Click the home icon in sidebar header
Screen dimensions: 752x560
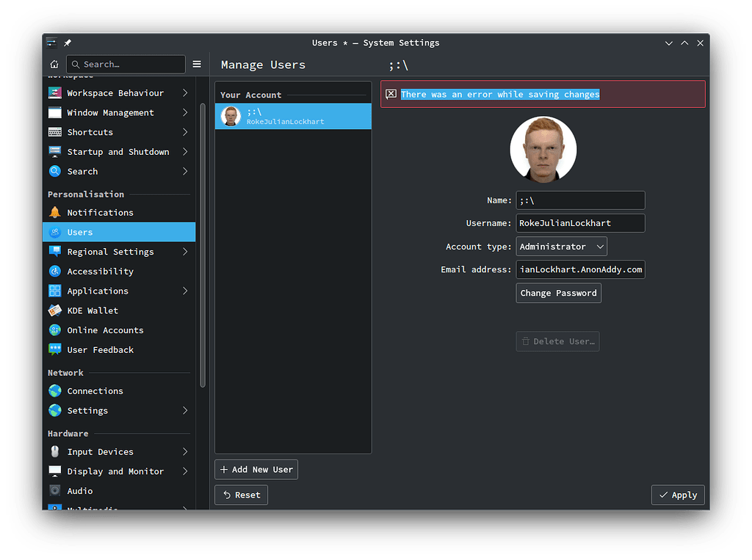click(x=54, y=65)
